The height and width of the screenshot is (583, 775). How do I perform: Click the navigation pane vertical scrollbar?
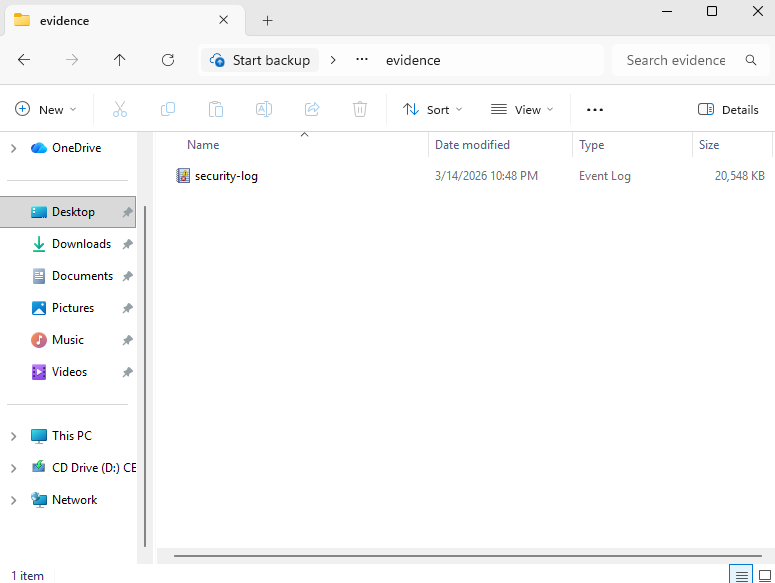click(x=145, y=376)
